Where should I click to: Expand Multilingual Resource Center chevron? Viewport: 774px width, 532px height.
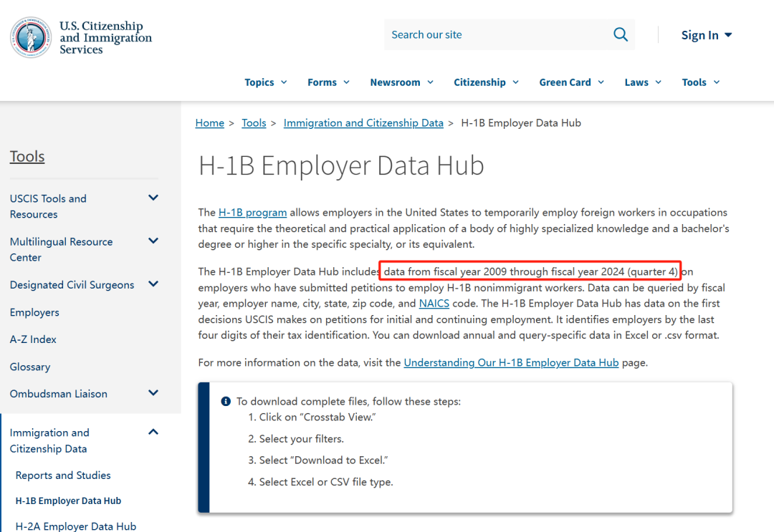(153, 241)
